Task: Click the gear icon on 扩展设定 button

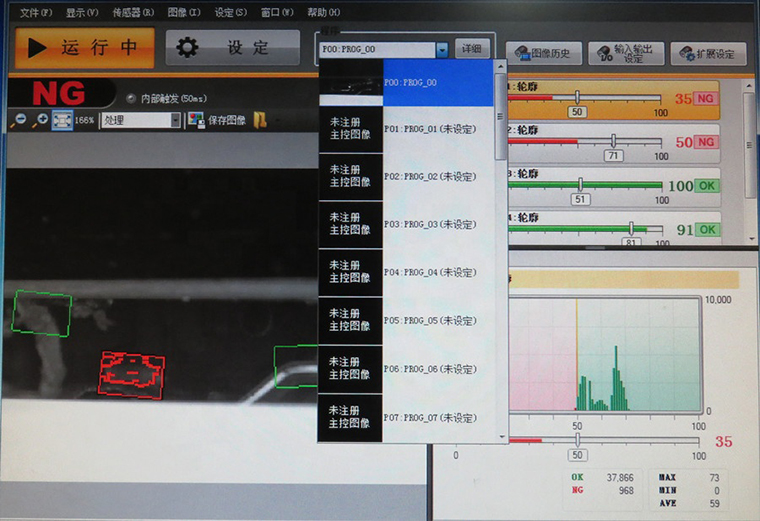Action: pyautogui.click(x=687, y=53)
